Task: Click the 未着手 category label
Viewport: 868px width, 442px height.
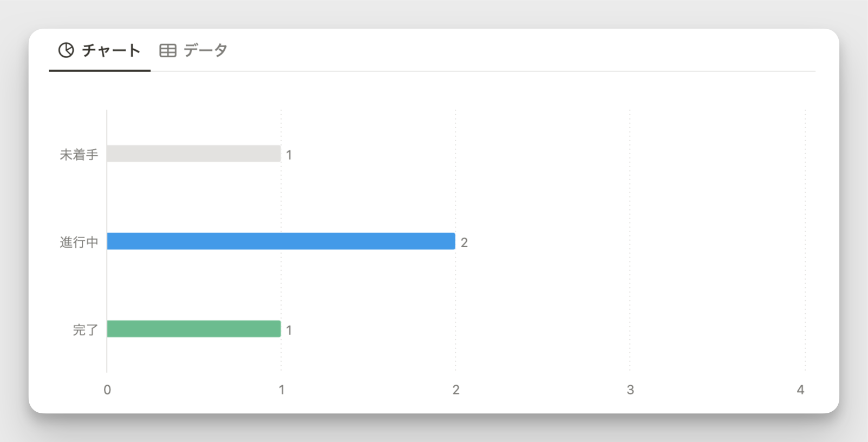Action: pos(79,155)
